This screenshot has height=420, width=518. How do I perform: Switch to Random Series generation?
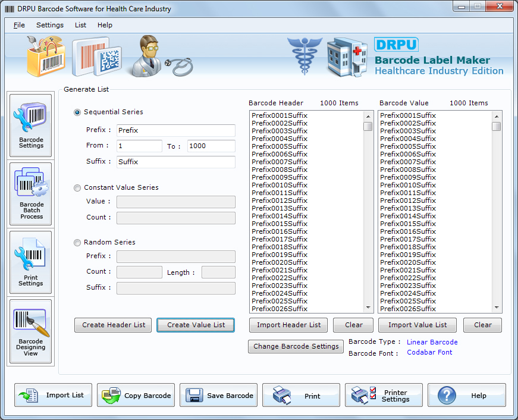pyautogui.click(x=77, y=242)
